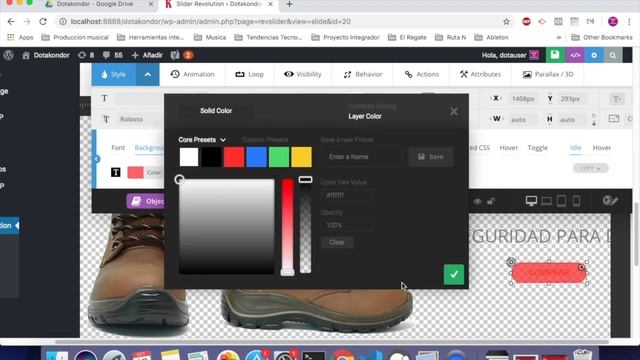Click the black T text icon
This screenshot has height=360, width=640.
click(116, 172)
